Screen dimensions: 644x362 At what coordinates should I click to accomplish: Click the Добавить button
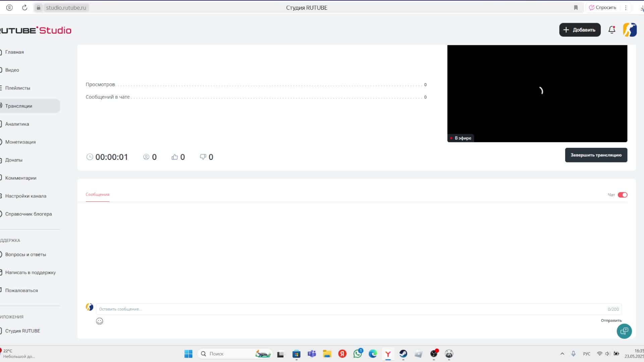point(580,30)
